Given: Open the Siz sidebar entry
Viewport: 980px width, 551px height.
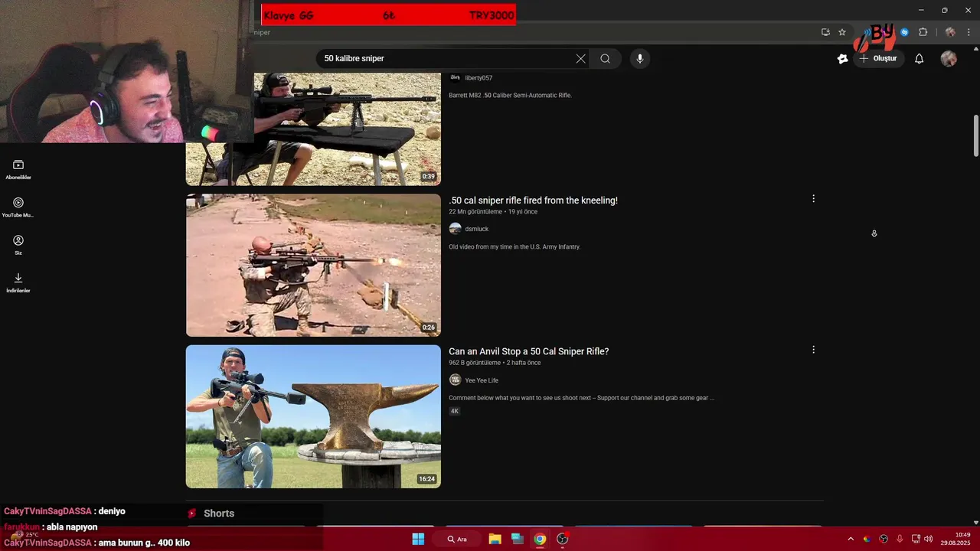Looking at the screenshot, I should pos(18,245).
